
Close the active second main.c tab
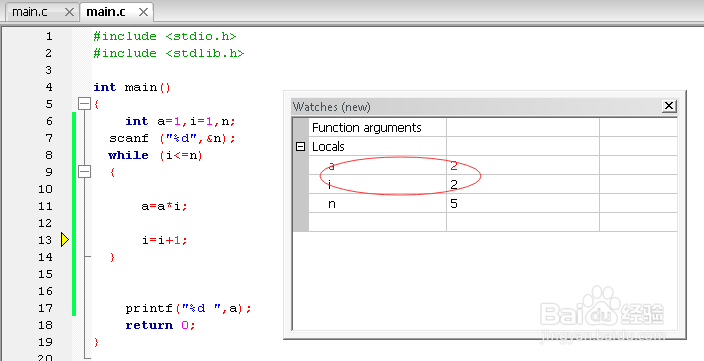[x=143, y=12]
